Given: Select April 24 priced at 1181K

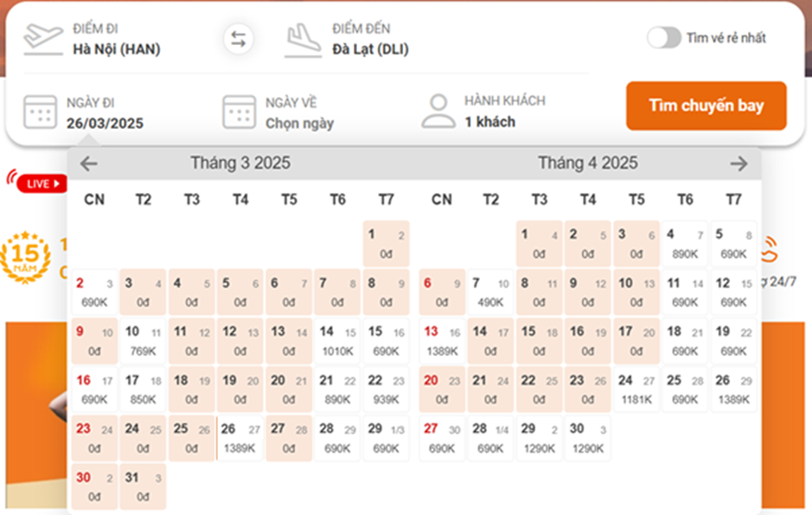Looking at the screenshot, I should [x=636, y=389].
